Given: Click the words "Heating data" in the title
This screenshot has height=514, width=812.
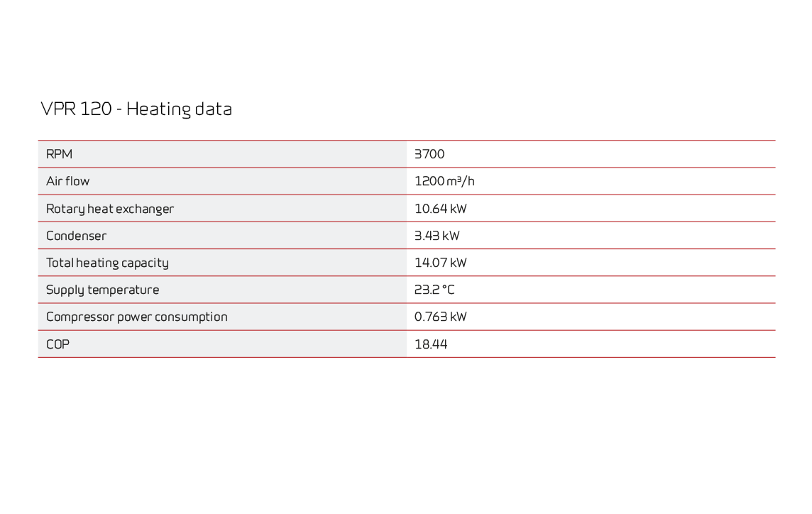Looking at the screenshot, I should pyautogui.click(x=179, y=110).
